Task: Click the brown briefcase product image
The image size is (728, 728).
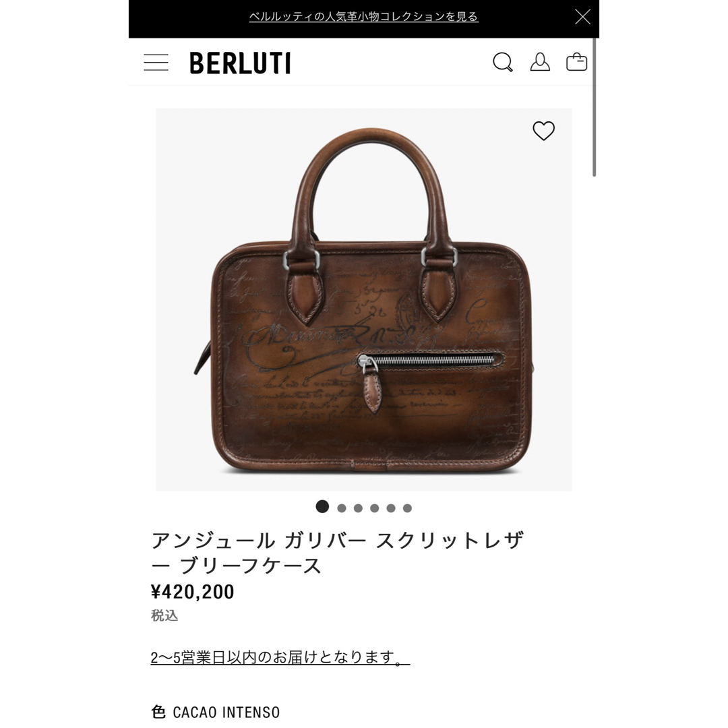Action: click(363, 299)
